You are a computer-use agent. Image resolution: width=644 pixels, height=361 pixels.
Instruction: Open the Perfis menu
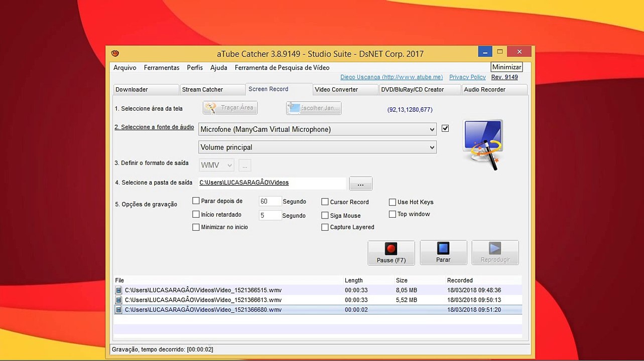(x=195, y=68)
